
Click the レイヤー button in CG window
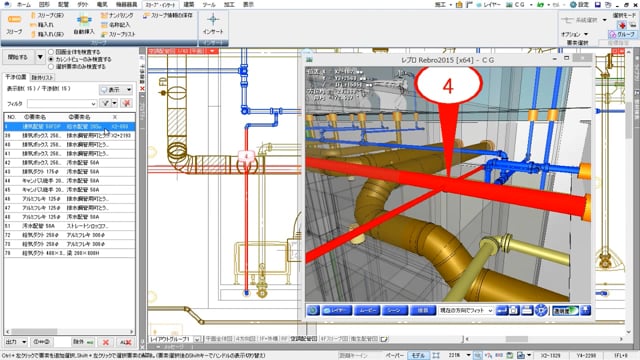pyautogui.click(x=337, y=311)
